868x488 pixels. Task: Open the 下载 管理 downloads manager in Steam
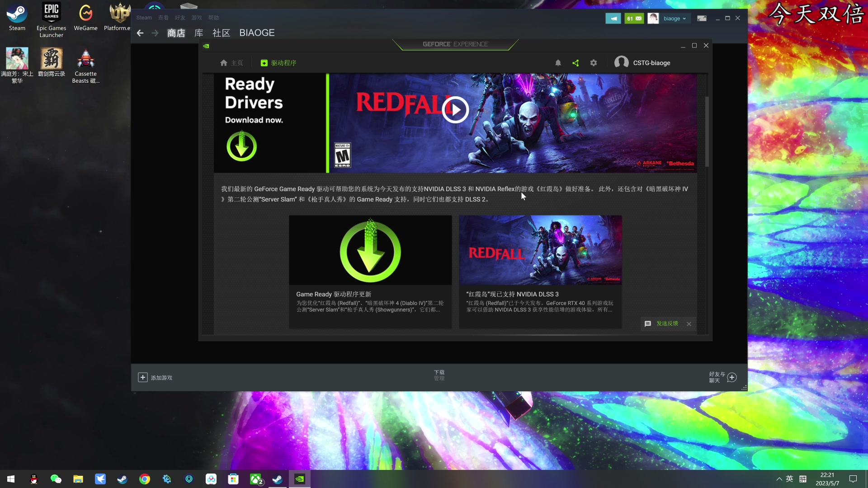pyautogui.click(x=439, y=375)
